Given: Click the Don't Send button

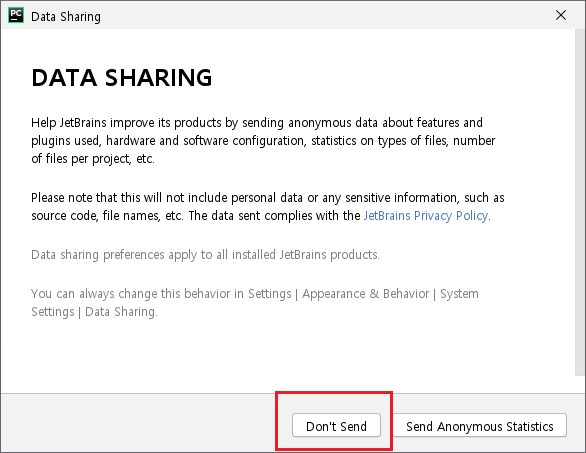Looking at the screenshot, I should (x=336, y=425).
